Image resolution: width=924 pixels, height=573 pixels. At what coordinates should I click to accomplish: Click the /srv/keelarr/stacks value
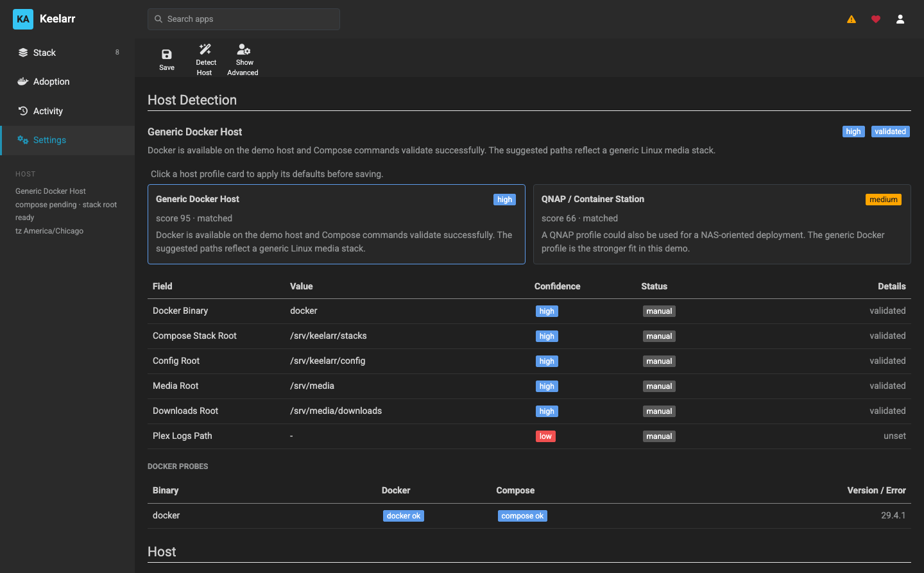tap(329, 336)
